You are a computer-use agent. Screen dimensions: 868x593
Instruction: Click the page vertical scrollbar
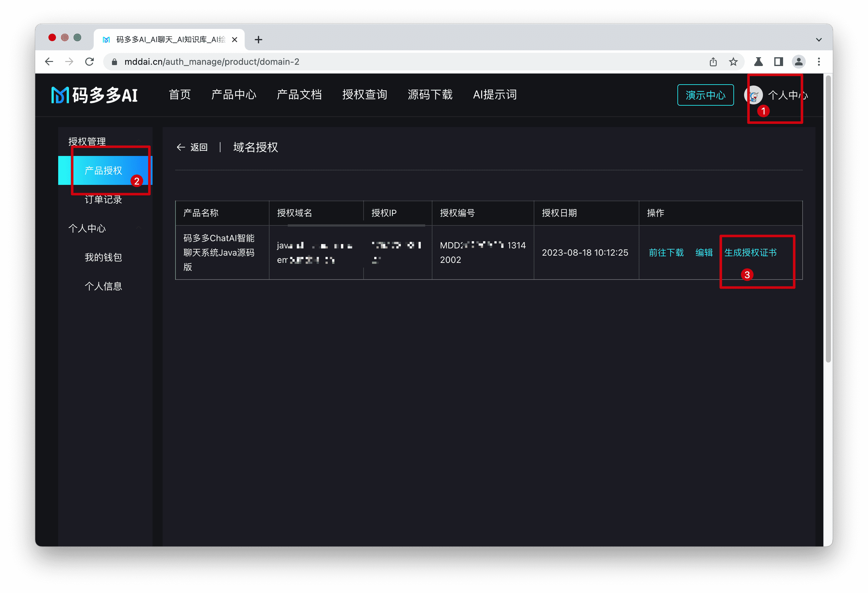point(828,219)
